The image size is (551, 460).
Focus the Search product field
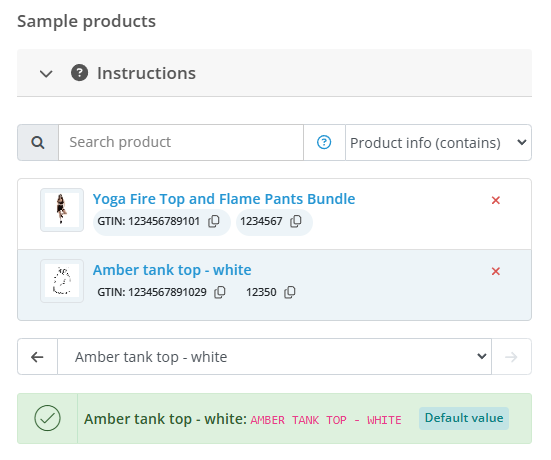click(x=181, y=142)
